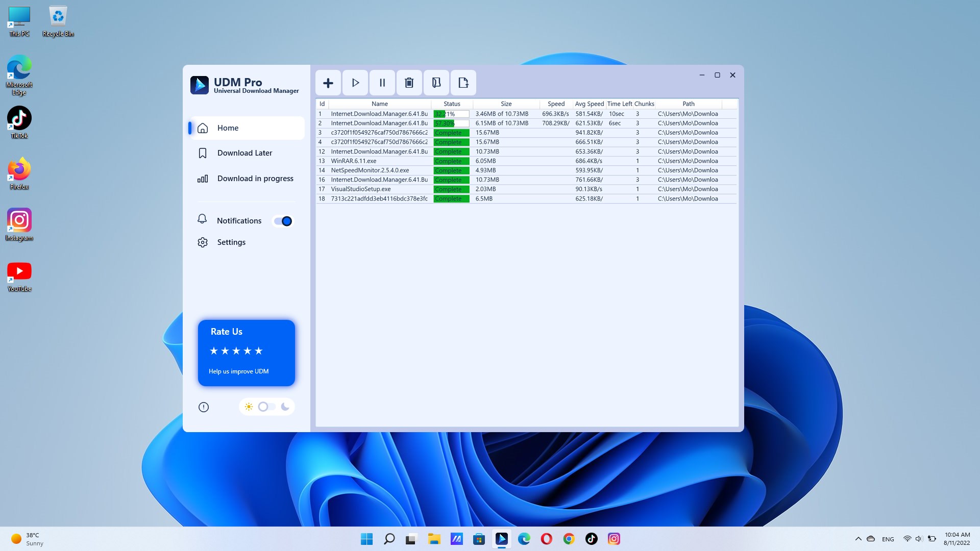Screen dimensions: 980x551
Task: Open Google Chrome from taskbar
Action: (x=569, y=539)
